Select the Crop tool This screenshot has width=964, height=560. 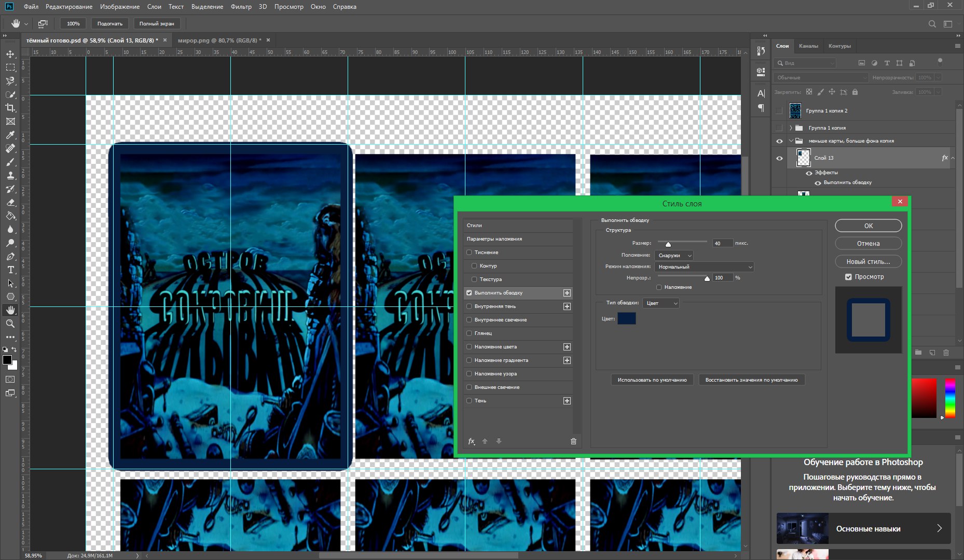click(10, 108)
